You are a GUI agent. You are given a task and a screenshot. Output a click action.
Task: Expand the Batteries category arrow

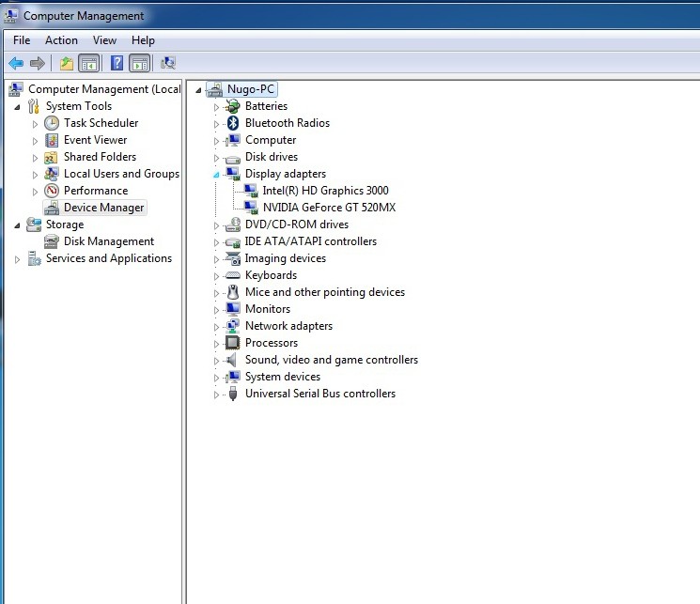click(216, 107)
